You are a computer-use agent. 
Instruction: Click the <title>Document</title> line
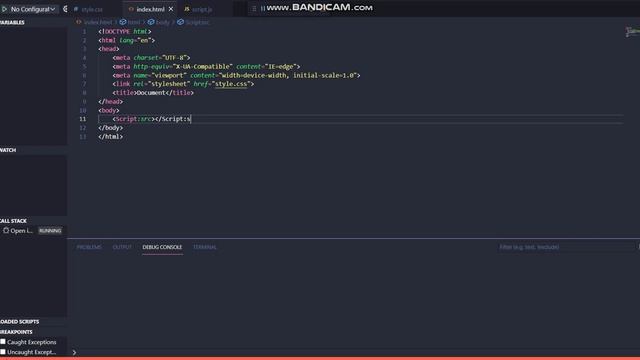(153, 93)
